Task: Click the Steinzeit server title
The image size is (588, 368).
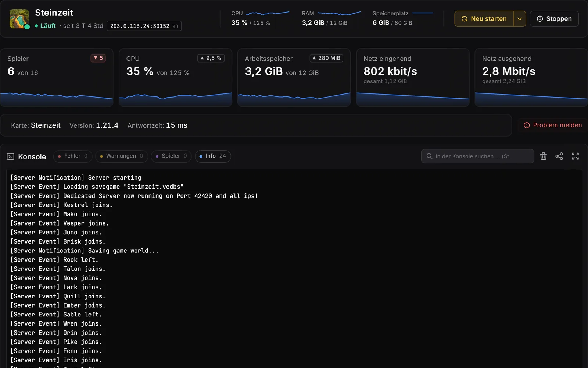Action: 54,13
